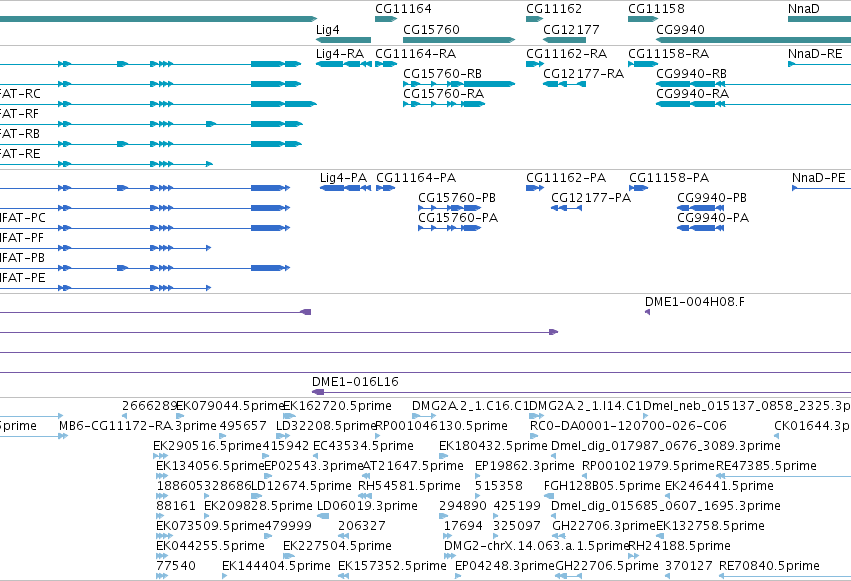Click the EP19862.3prime EST label

click(525, 466)
